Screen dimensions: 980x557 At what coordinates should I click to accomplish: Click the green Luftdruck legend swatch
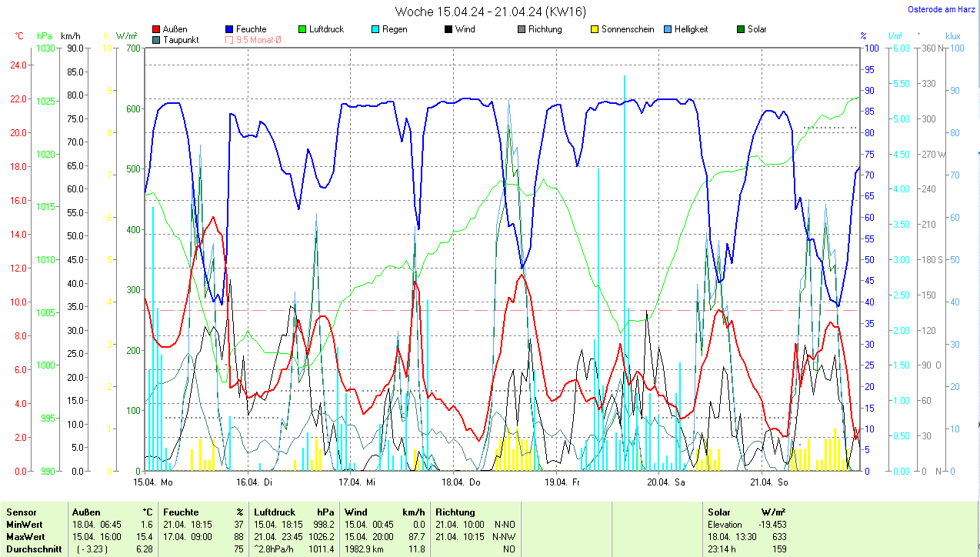(x=302, y=29)
